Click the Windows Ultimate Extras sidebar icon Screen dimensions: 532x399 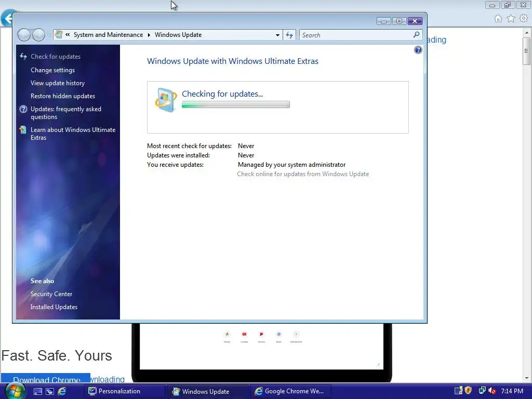point(23,129)
